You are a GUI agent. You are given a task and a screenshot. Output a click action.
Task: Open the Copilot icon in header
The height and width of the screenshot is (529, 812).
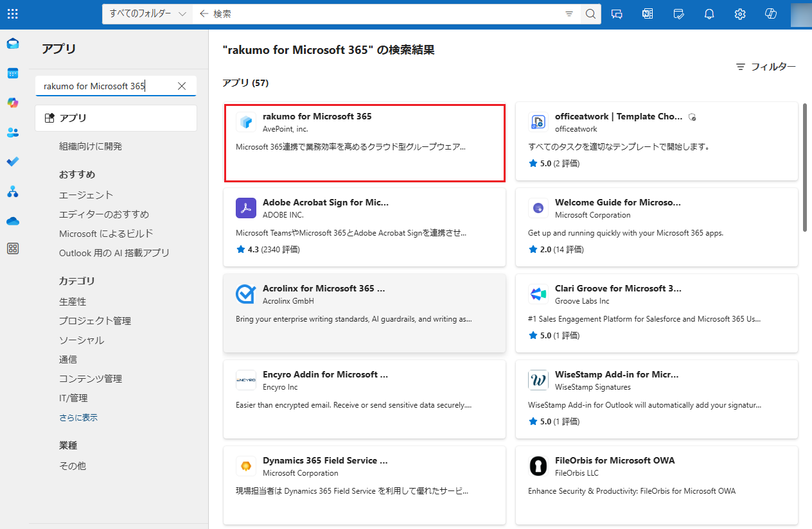point(772,13)
